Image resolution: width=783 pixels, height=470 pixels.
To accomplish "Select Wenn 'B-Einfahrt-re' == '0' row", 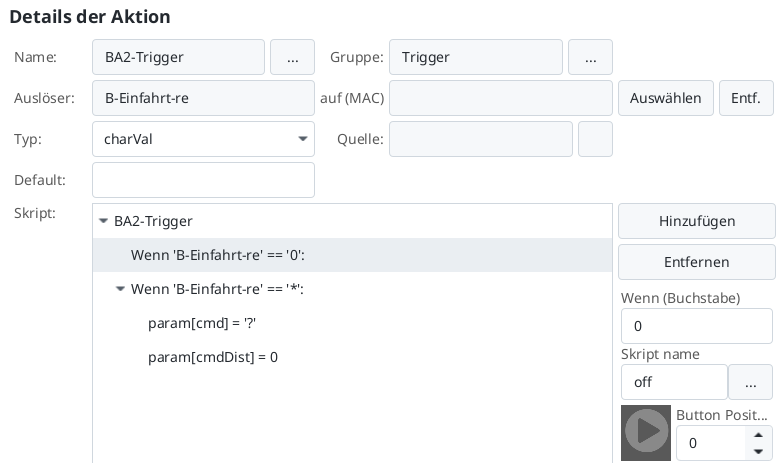I will click(x=217, y=255).
